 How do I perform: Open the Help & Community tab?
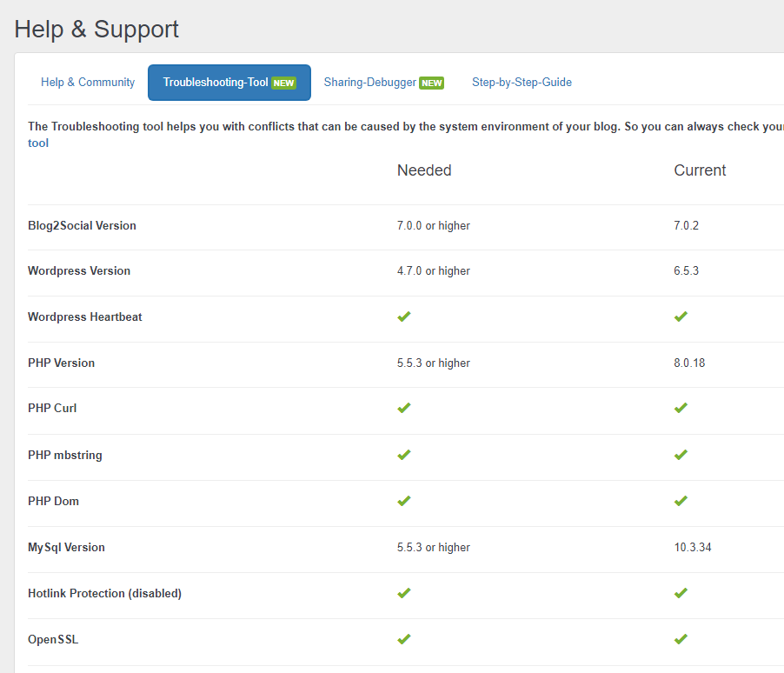pyautogui.click(x=88, y=83)
